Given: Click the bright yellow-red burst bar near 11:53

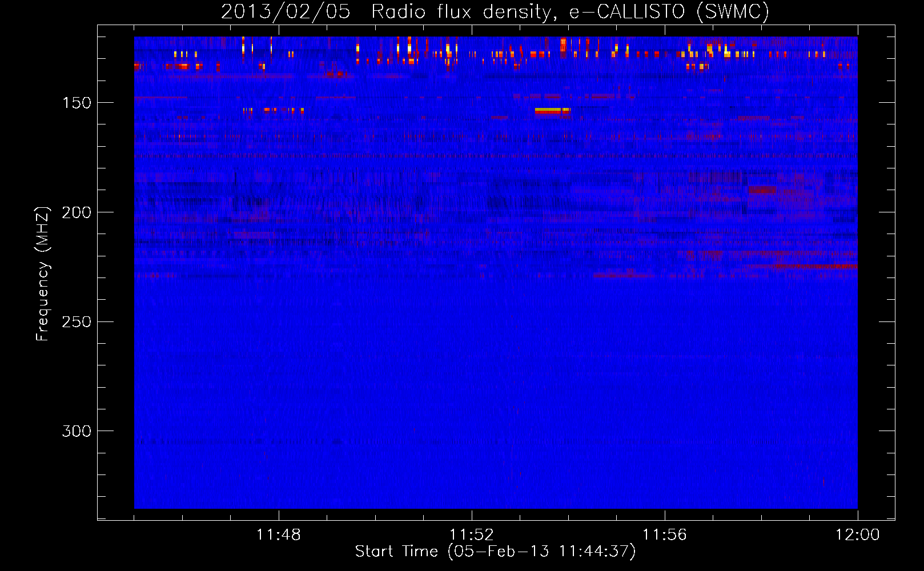Looking at the screenshot, I should (552, 111).
